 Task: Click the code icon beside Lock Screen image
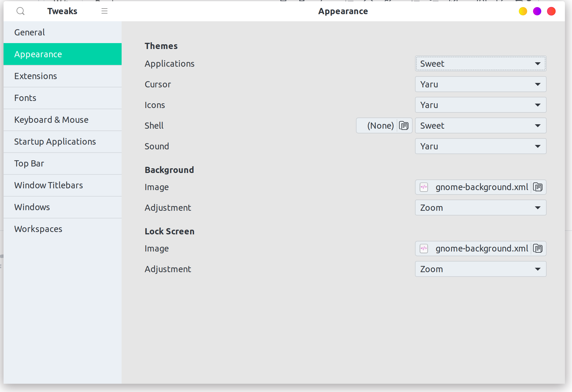424,249
